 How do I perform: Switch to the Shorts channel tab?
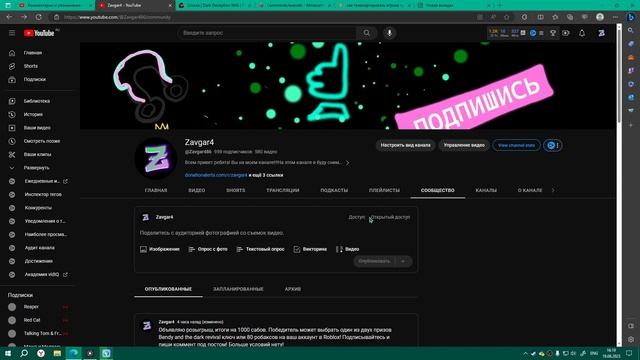coord(236,191)
